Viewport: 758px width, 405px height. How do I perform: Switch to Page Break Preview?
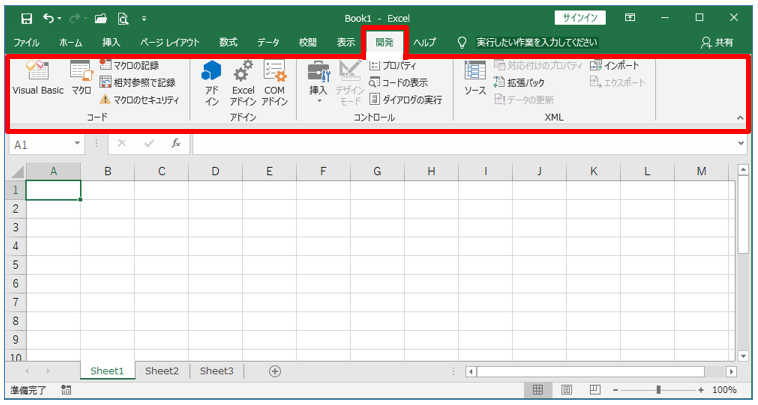click(x=596, y=390)
